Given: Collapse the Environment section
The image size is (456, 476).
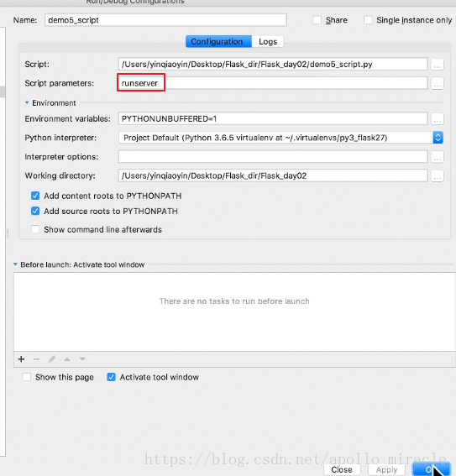Looking at the screenshot, I should tap(27, 103).
